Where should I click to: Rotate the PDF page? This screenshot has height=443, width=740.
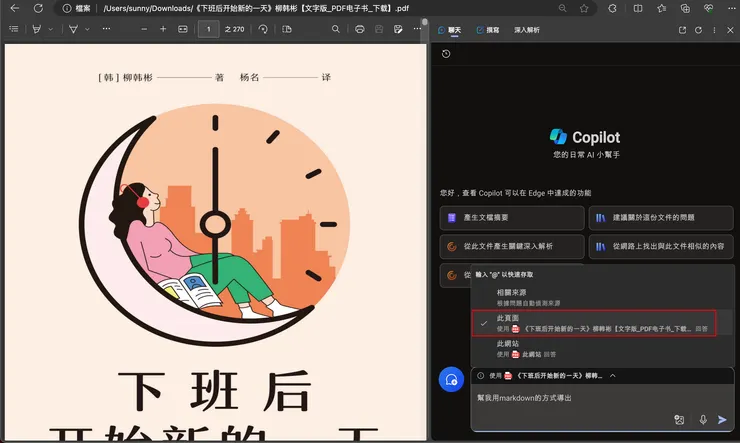[263, 29]
